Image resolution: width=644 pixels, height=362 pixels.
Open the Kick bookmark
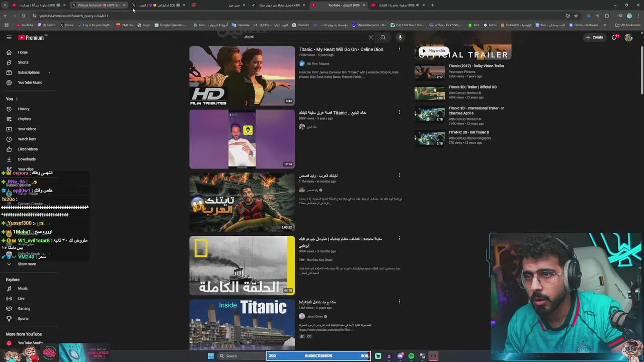473,25
